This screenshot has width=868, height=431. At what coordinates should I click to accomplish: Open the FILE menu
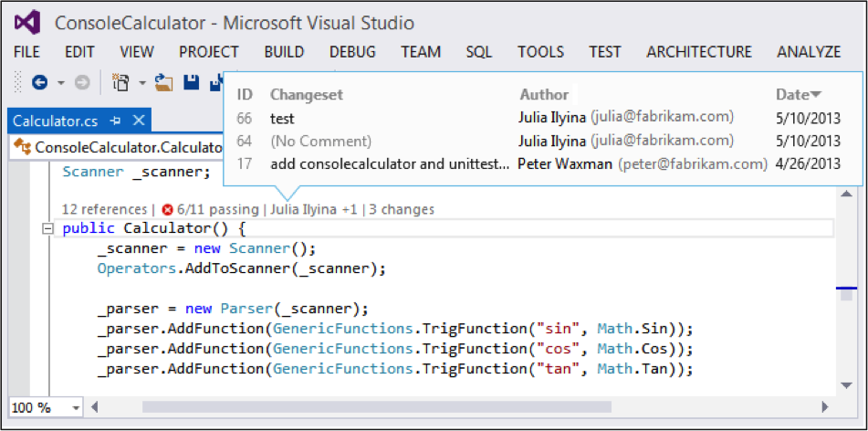point(26,52)
